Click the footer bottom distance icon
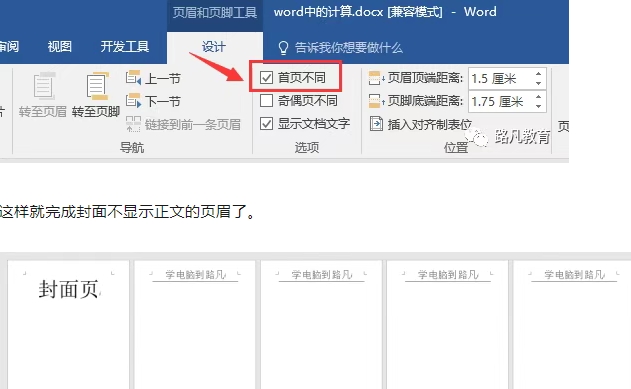This screenshot has width=631, height=389. pyautogui.click(x=376, y=101)
